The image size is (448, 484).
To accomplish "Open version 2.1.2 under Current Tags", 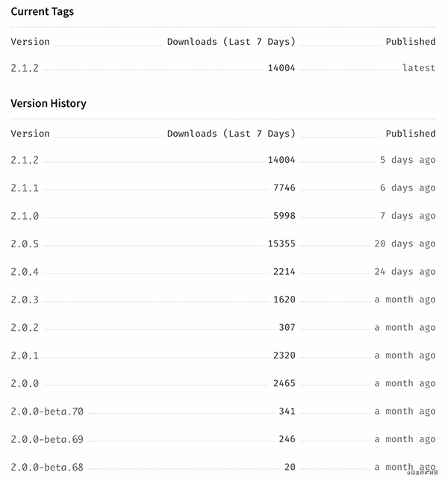I will pyautogui.click(x=25, y=68).
